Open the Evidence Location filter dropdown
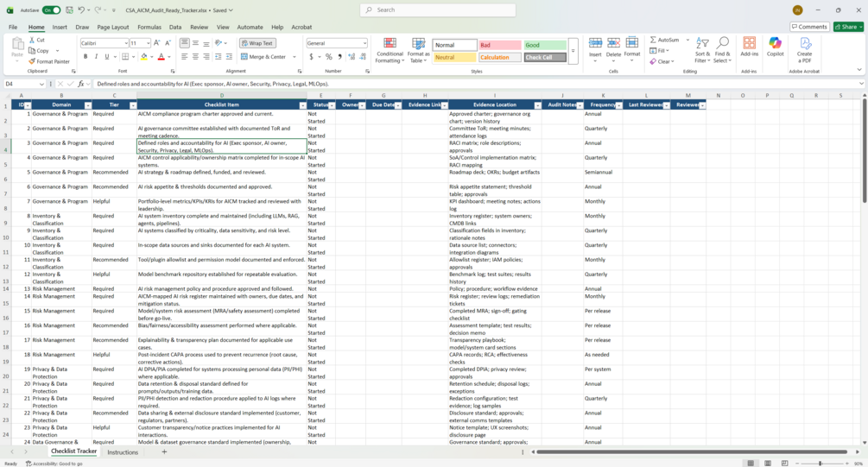The width and height of the screenshot is (868, 467). point(537,105)
